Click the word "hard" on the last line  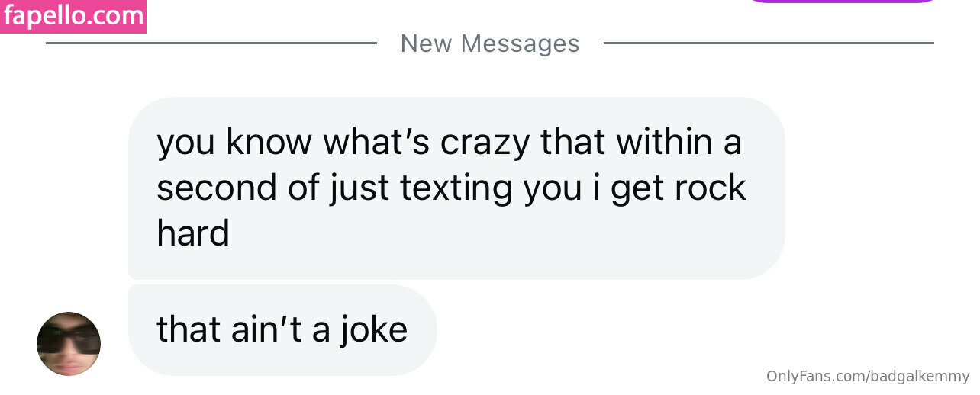193,233
